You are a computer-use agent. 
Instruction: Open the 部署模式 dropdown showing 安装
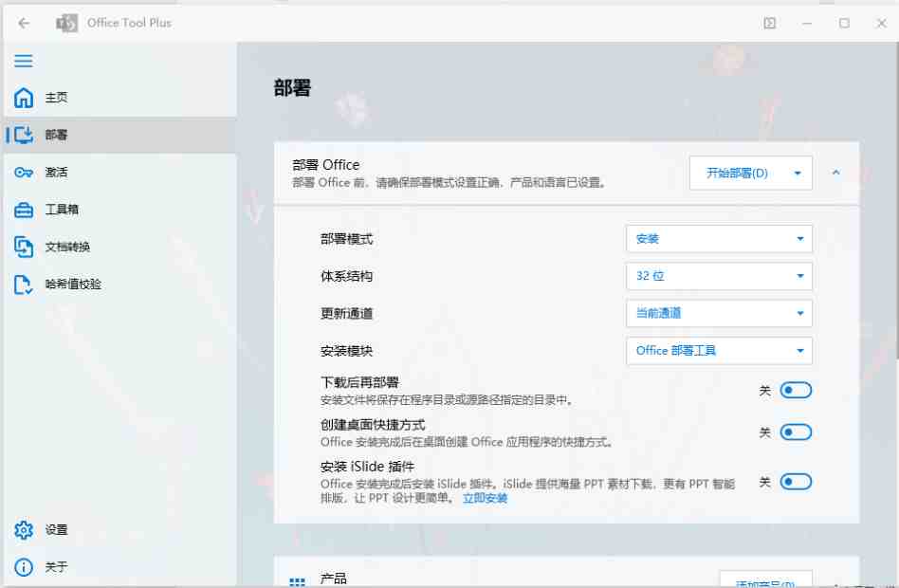[718, 238]
